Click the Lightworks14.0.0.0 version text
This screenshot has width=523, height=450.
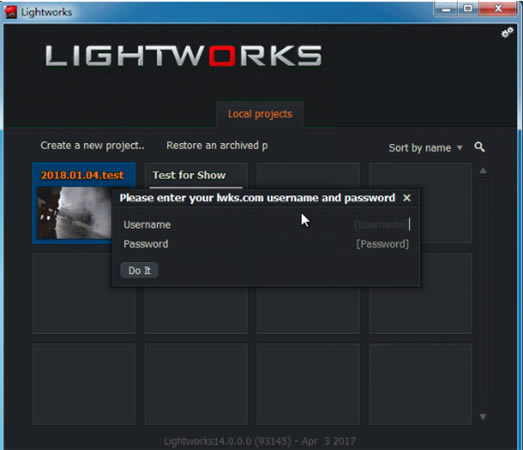pyautogui.click(x=260, y=441)
